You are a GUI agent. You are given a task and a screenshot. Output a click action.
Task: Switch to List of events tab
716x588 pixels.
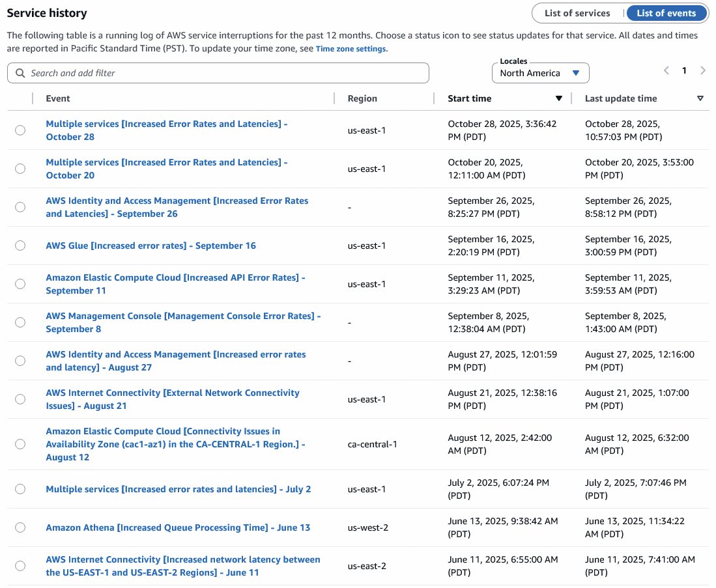(x=666, y=13)
